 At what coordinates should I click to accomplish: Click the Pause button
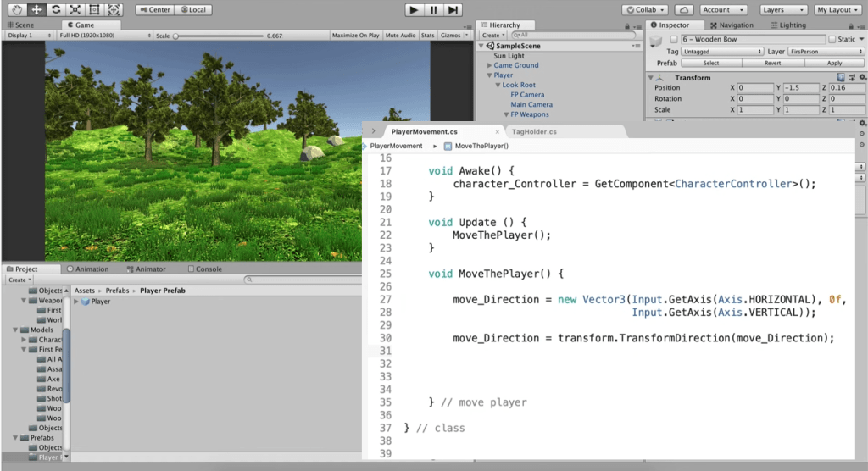tap(433, 10)
